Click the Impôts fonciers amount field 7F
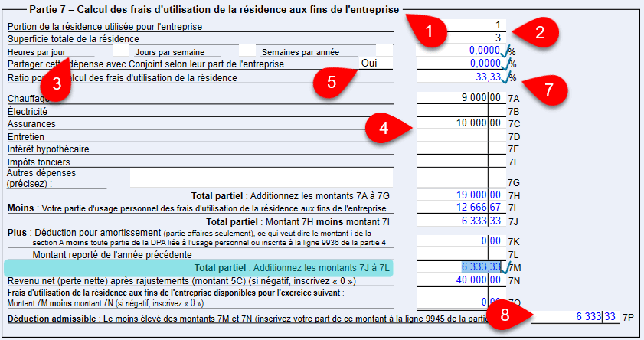 [x=461, y=162]
